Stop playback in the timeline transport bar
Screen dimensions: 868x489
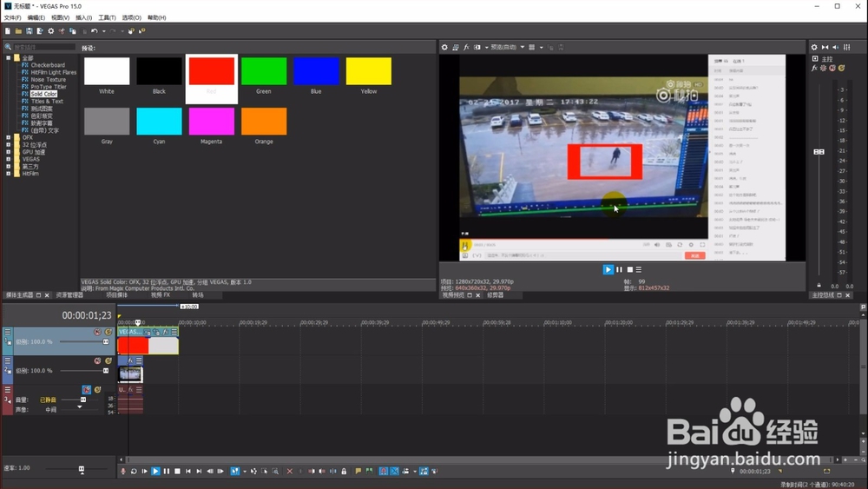[x=177, y=472]
